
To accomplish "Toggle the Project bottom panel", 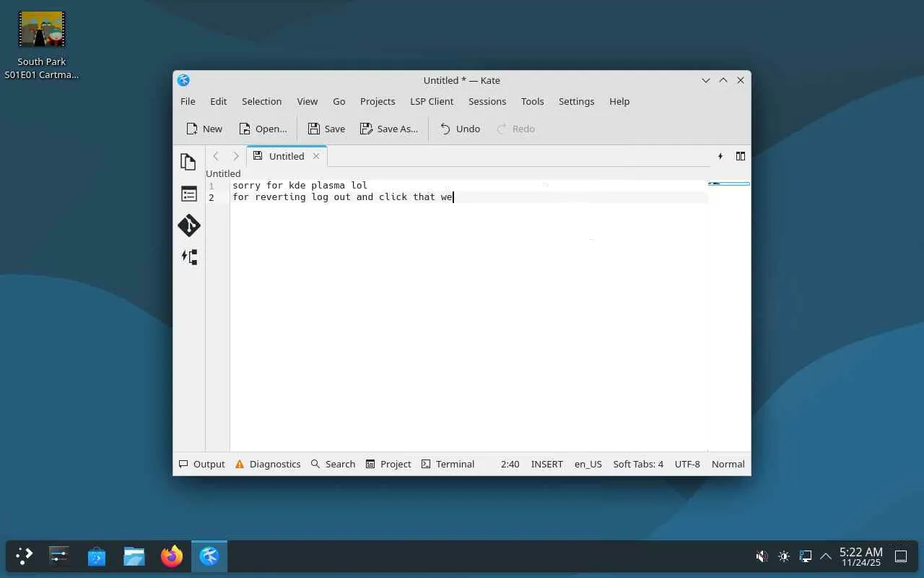I will (x=388, y=464).
